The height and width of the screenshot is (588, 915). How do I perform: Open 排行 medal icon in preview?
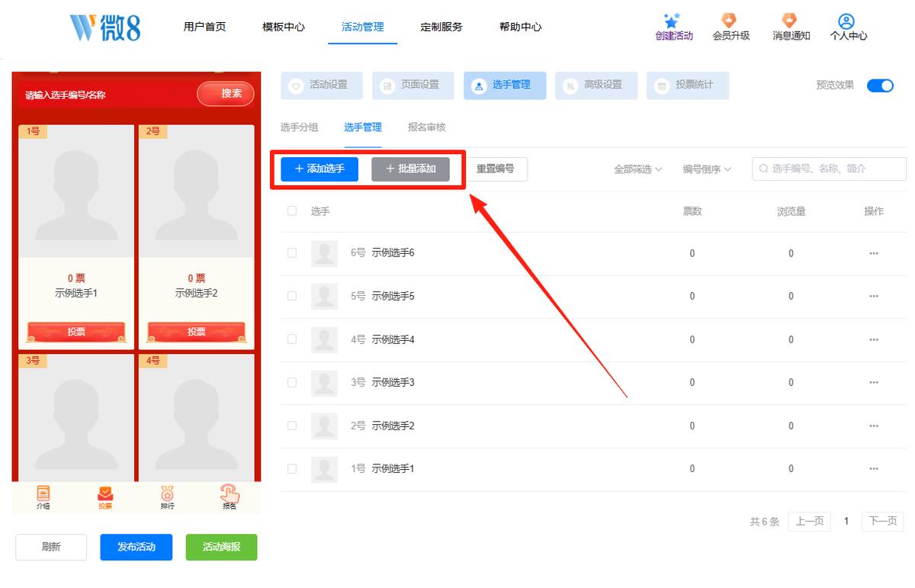tap(167, 493)
